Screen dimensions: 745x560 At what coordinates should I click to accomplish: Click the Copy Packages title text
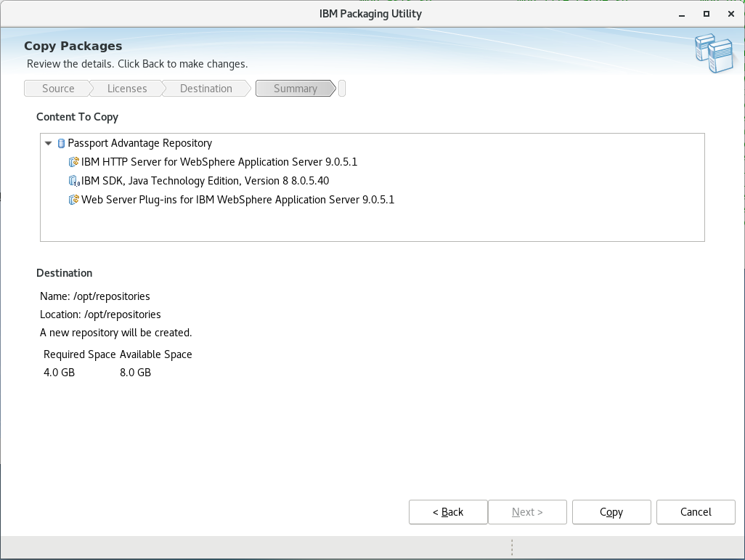[x=73, y=46]
